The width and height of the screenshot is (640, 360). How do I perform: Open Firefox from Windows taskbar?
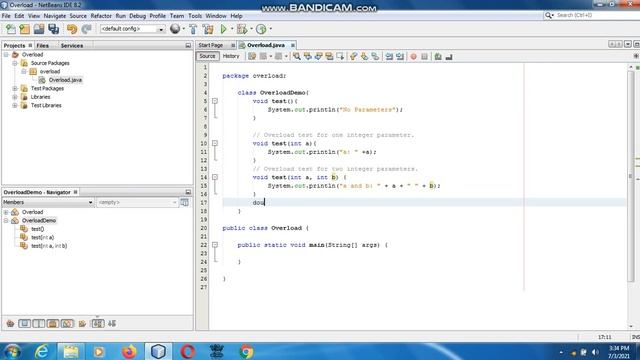(129, 351)
